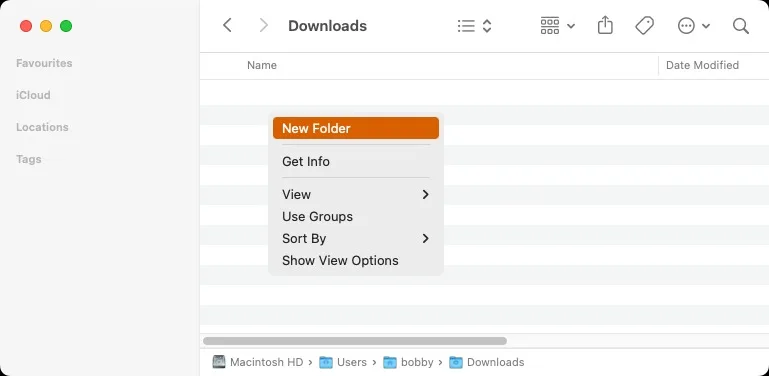The width and height of the screenshot is (769, 376).
Task: Expand the View submenu
Action: (x=356, y=195)
